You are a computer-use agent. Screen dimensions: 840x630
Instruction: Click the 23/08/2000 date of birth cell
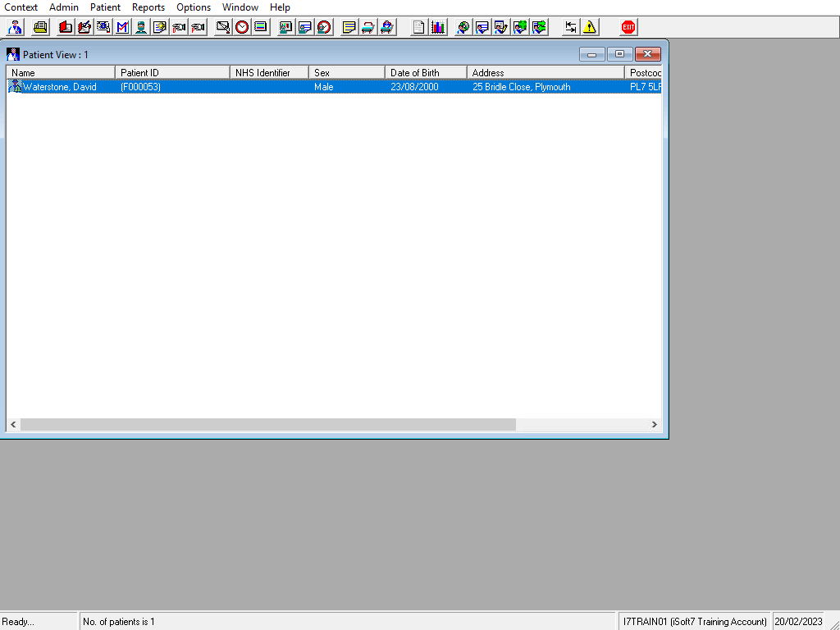414,87
